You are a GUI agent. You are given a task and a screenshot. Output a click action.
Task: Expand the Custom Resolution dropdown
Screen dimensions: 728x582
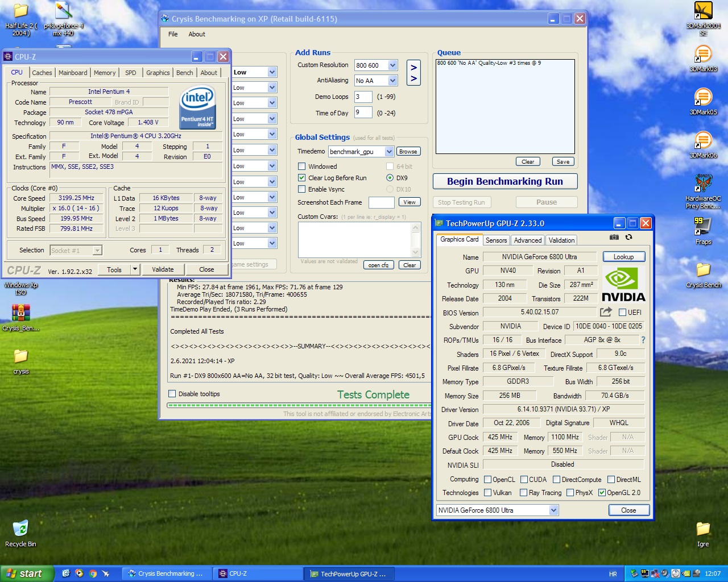coord(392,65)
